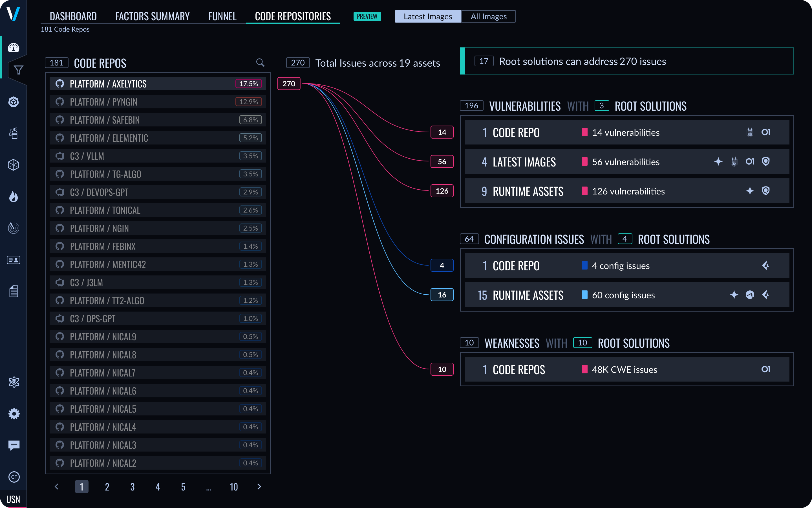Click the sparkle icon in 60 config issues row

[x=734, y=295]
